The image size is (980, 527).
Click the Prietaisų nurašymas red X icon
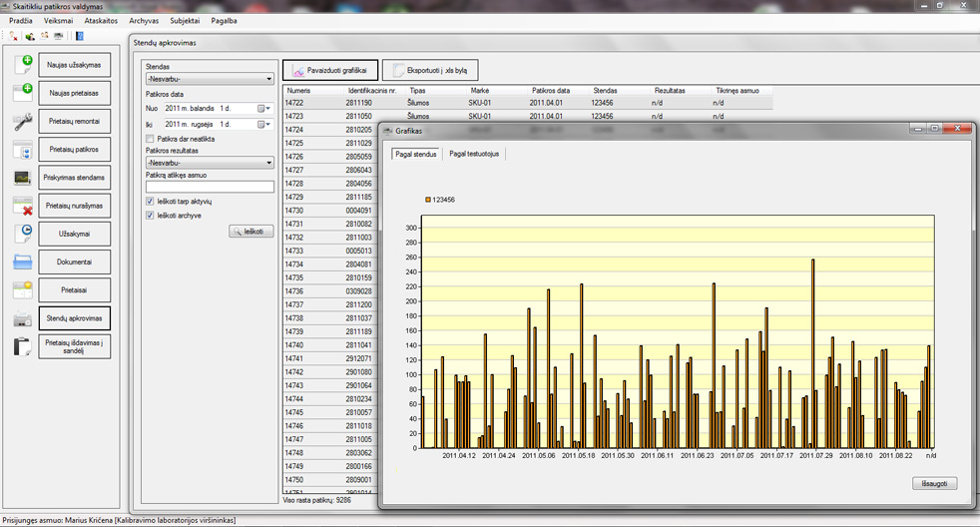[x=22, y=206]
